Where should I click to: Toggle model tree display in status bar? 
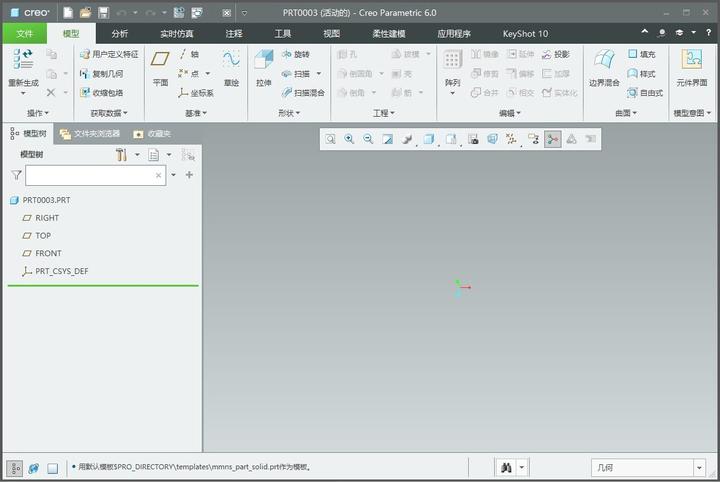coord(15,468)
